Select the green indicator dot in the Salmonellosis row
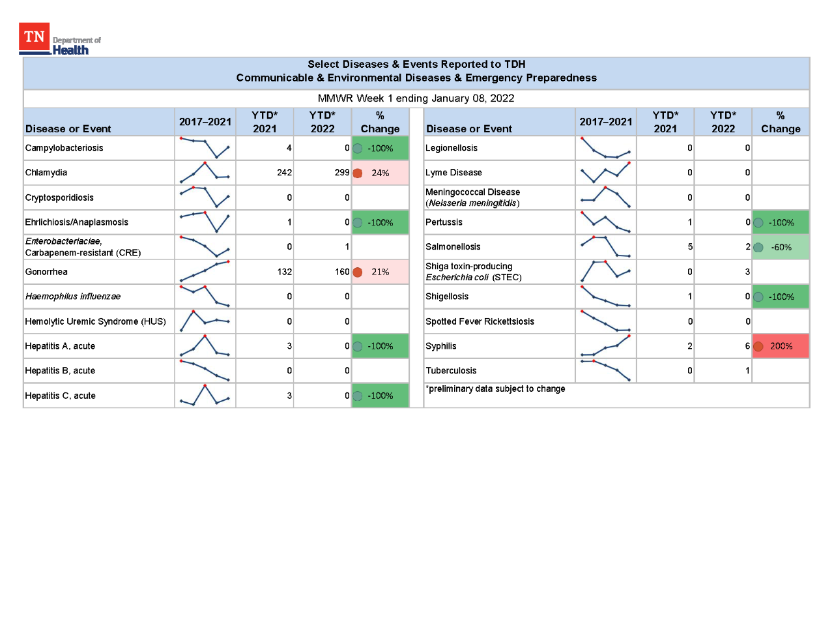 [x=758, y=248]
